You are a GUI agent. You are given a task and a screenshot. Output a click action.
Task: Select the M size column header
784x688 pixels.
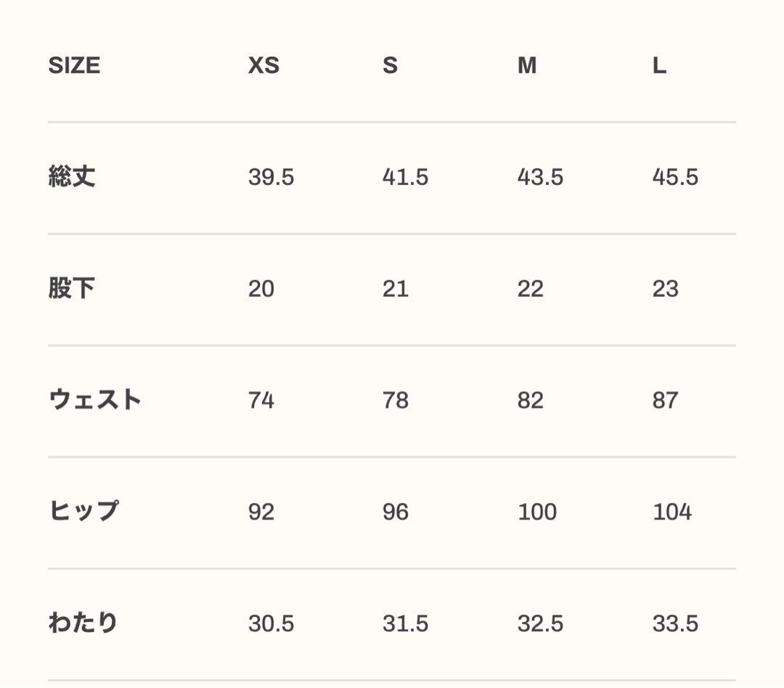tap(527, 66)
